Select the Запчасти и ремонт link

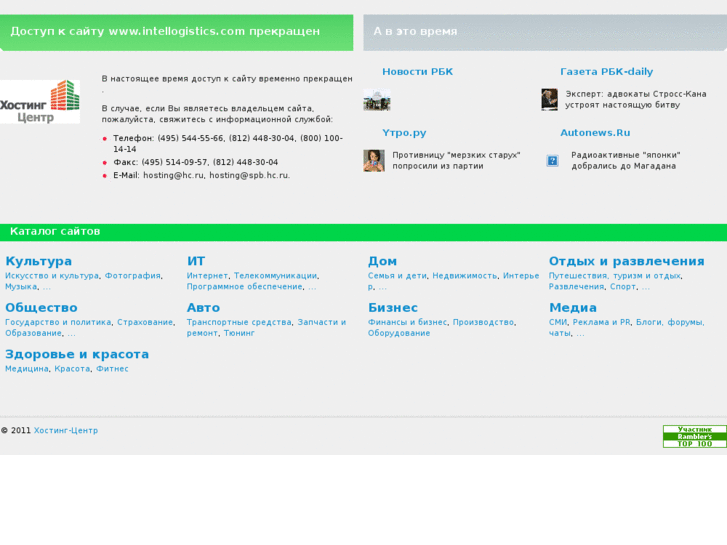point(322,322)
